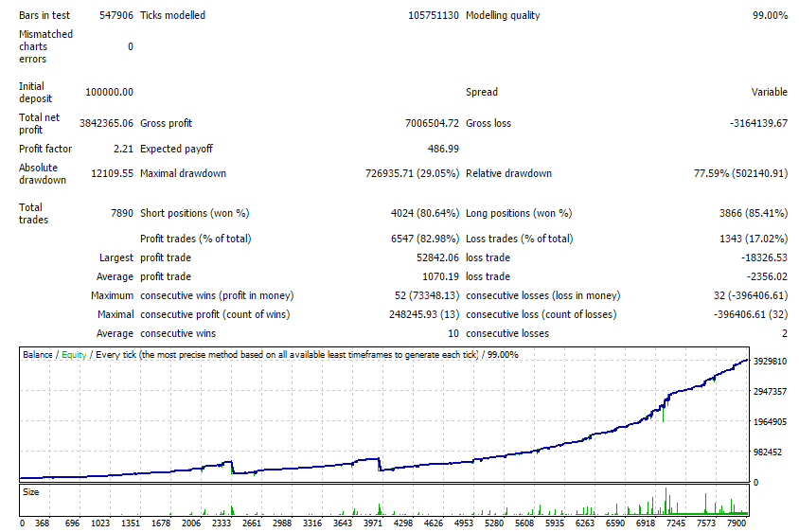The height and width of the screenshot is (532, 799).
Task: Select the trade number 7245 on the x-axis
Action: tap(676, 523)
